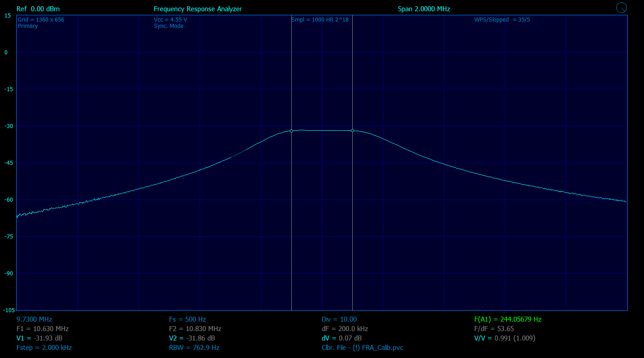The width and height of the screenshot is (644, 358).
Task: Click the Clbr. File FRA_Calib.pvc text
Action: (363, 348)
